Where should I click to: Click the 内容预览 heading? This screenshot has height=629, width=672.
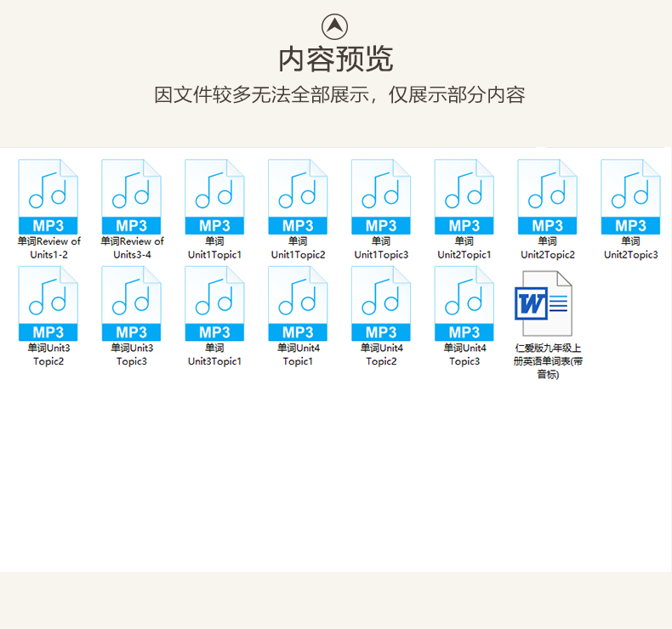335,59
